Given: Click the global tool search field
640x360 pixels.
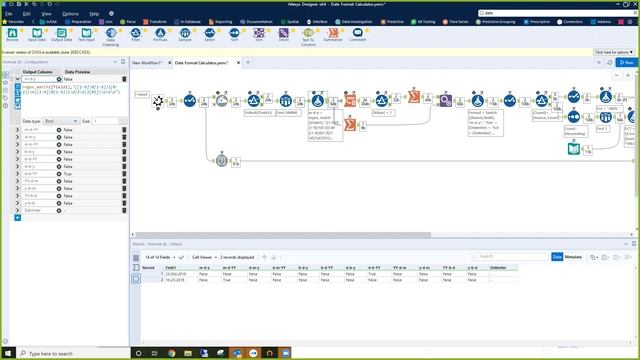Looking at the screenshot, I should tap(558, 13).
